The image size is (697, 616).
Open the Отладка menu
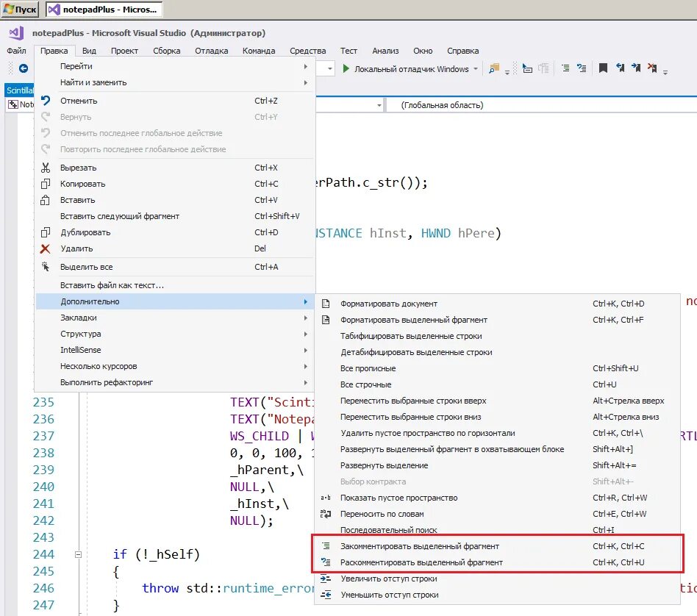212,51
